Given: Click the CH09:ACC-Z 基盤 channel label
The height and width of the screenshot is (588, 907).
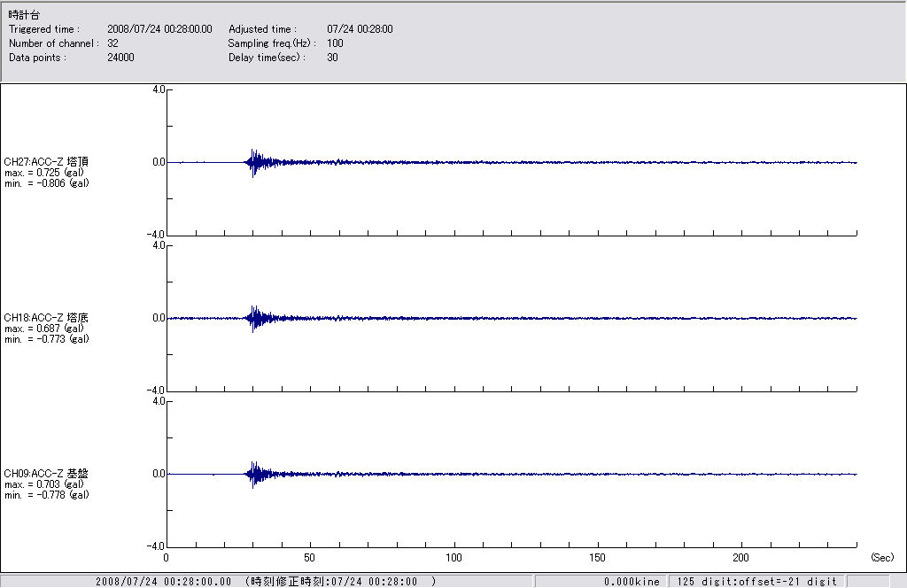Looking at the screenshot, I should (46, 474).
